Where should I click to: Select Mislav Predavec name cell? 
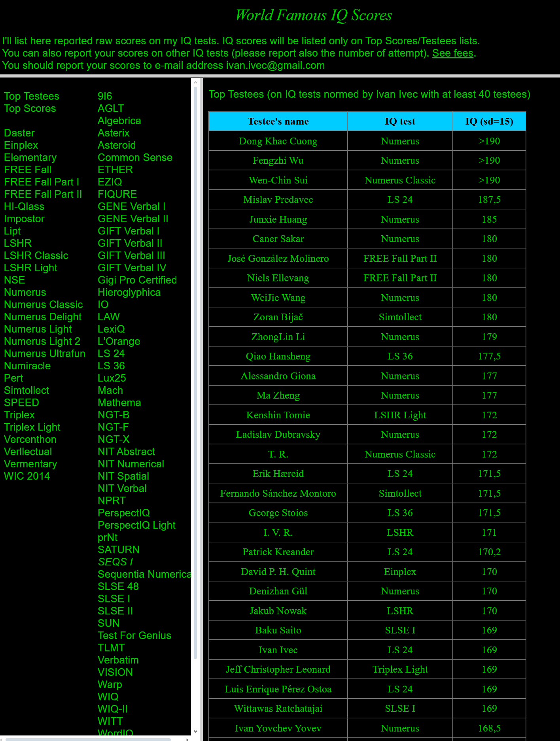[278, 200]
